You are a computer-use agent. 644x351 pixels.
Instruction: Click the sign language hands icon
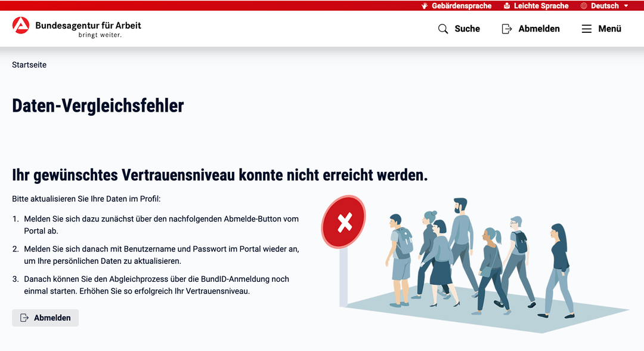(425, 5)
